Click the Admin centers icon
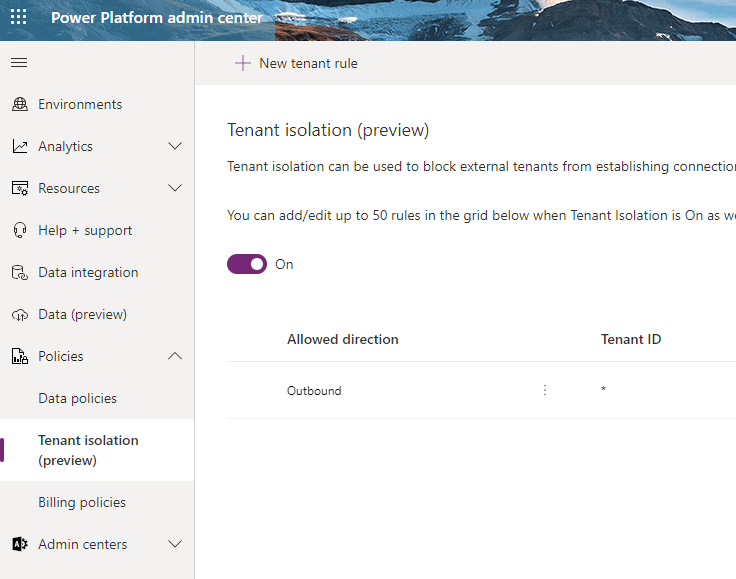Screen dimensions: 736x579 (x=20, y=545)
